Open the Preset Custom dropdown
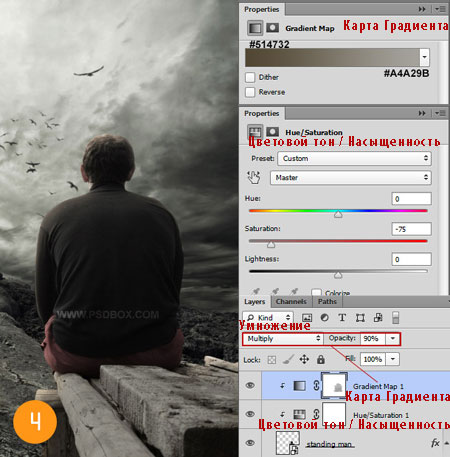 tap(354, 158)
